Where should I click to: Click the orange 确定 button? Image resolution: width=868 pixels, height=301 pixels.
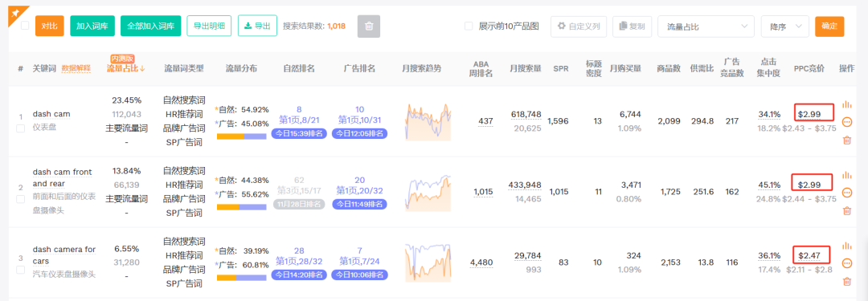point(829,26)
